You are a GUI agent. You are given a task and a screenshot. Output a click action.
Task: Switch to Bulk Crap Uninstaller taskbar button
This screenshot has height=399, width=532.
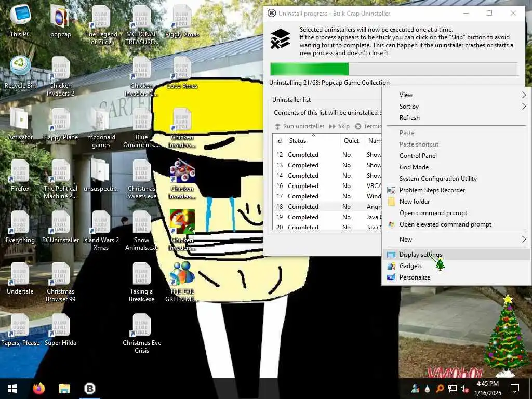click(x=90, y=389)
